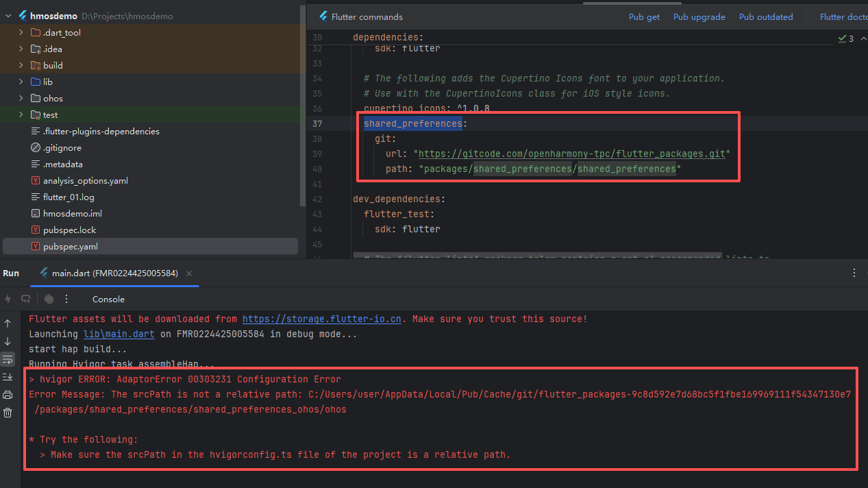Expand the test folder chevron
Viewport: 868px width, 488px height.
click(x=21, y=114)
